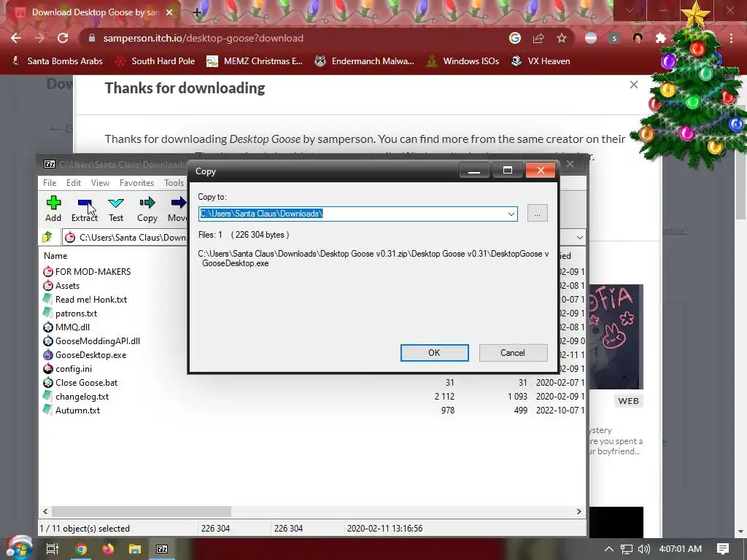Open the Windows ISOs bookmark
This screenshot has height=560, width=747.
tap(462, 61)
